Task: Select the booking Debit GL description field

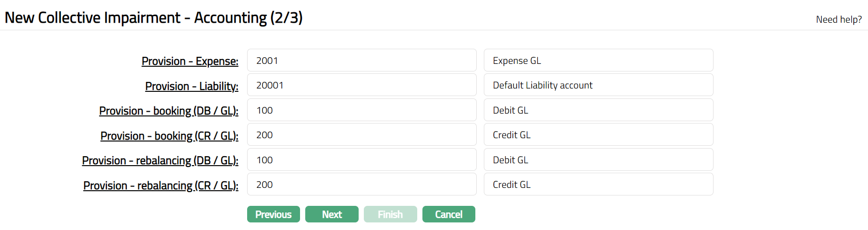Action: [598, 110]
